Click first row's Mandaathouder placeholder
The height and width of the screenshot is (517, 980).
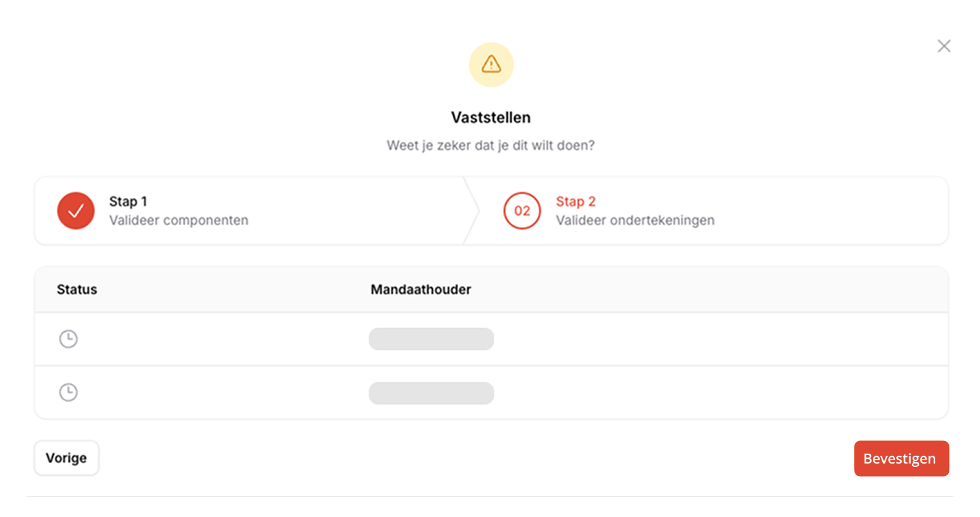431,339
